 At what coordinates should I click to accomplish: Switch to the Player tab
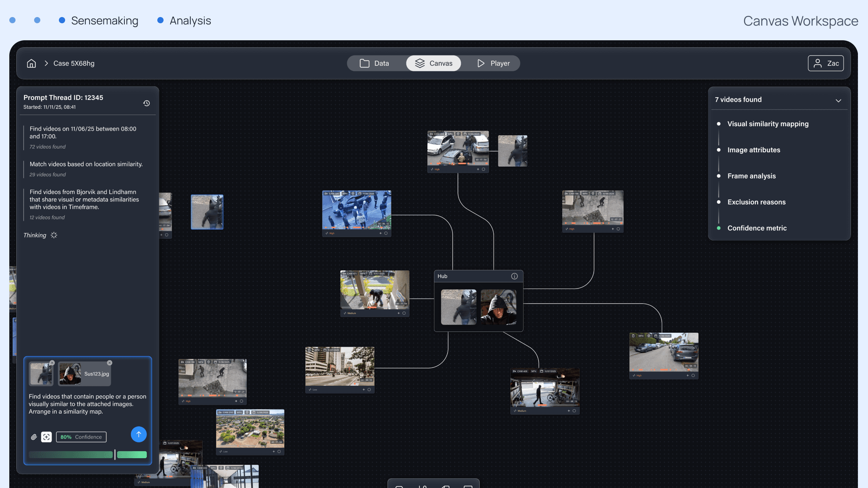(493, 64)
